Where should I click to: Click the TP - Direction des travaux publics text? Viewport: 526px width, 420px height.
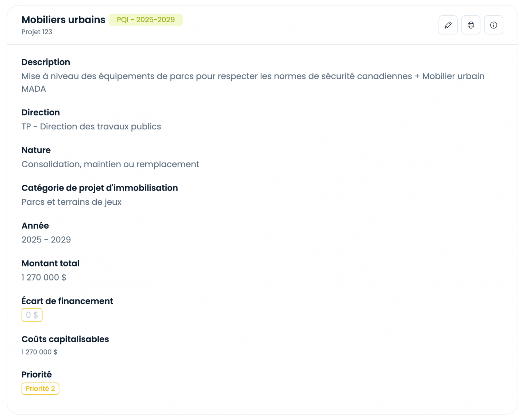(x=91, y=126)
